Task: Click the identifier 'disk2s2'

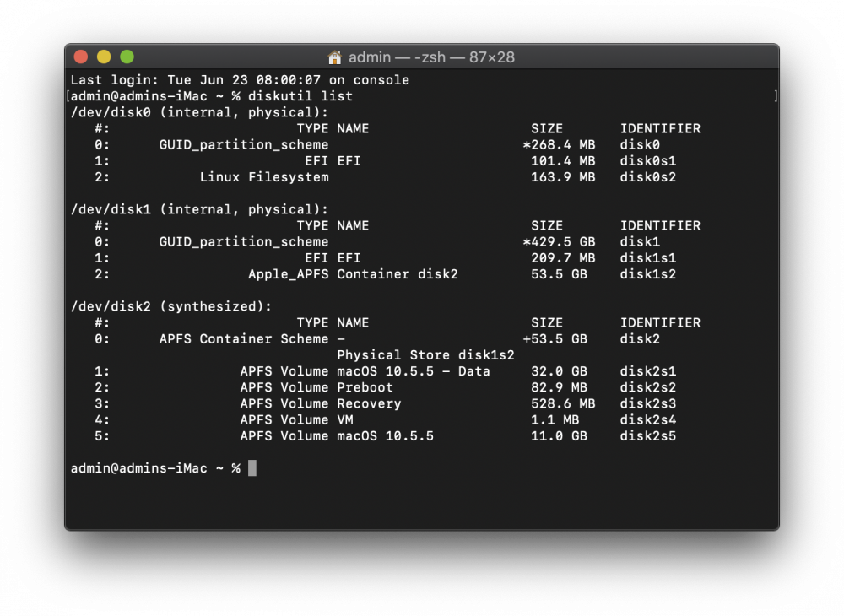Action: 648,386
